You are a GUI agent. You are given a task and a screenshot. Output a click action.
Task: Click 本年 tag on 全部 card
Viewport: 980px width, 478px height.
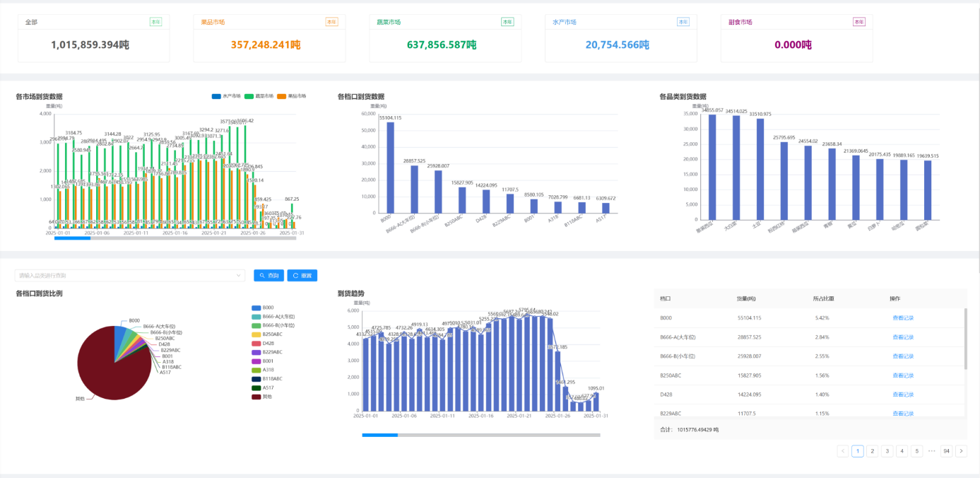155,22
